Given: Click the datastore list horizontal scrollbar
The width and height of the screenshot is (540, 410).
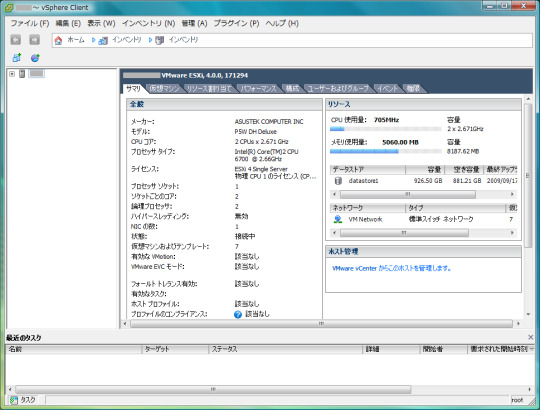Looking at the screenshot, I should 408,195.
